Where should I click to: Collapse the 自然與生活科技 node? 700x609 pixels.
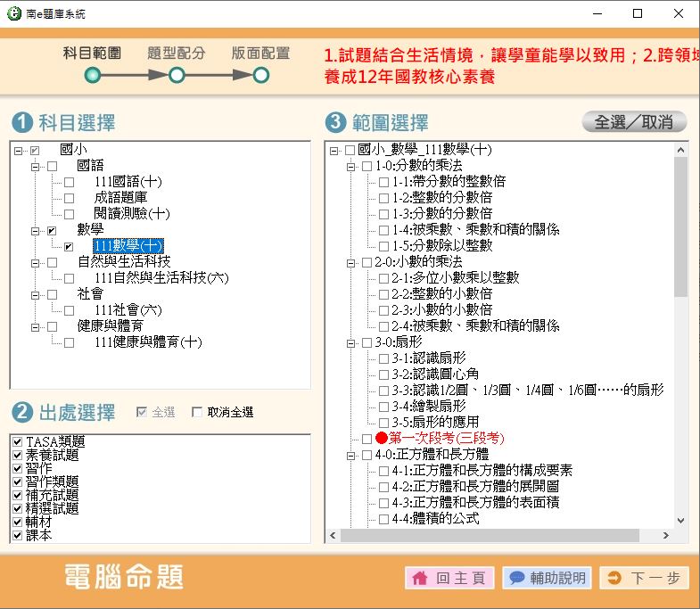coord(35,263)
